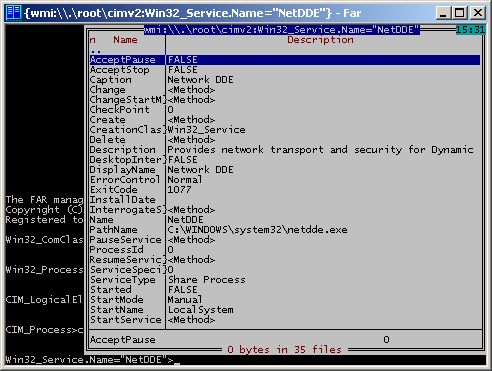
Task: Select the AcceptPause property row
Action: coord(285,60)
